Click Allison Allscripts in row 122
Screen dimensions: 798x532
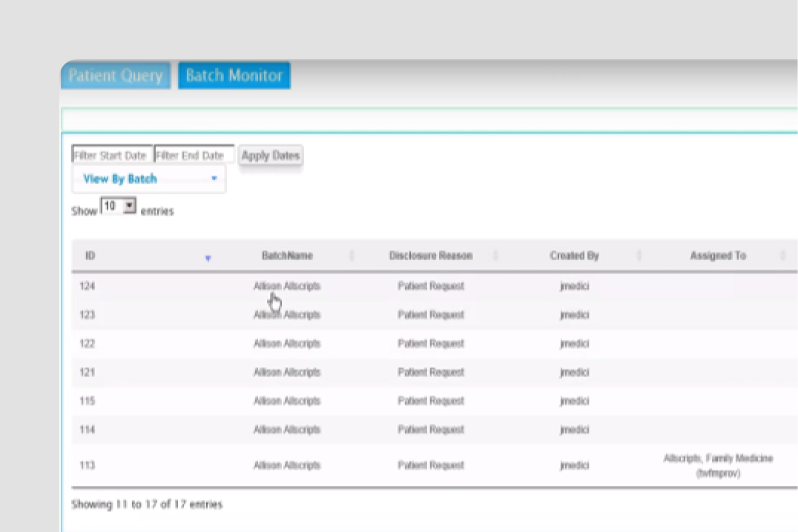[287, 343]
